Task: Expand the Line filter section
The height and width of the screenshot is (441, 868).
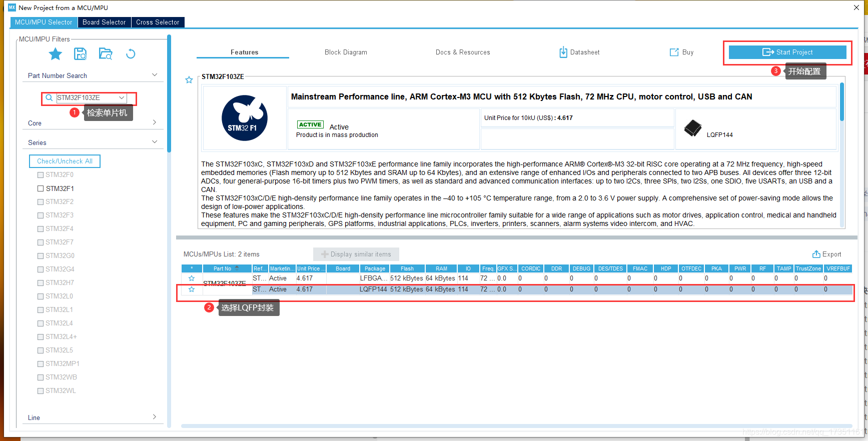Action: coord(155,417)
